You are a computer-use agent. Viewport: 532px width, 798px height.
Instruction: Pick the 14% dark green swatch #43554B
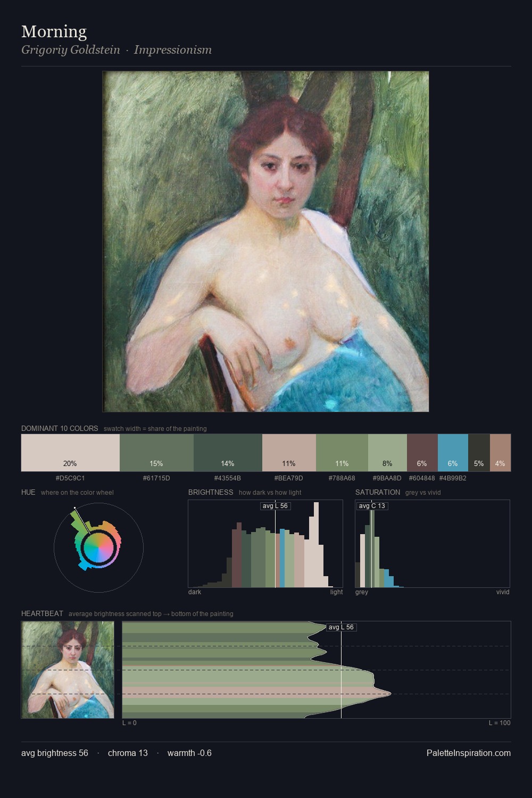pos(228,453)
